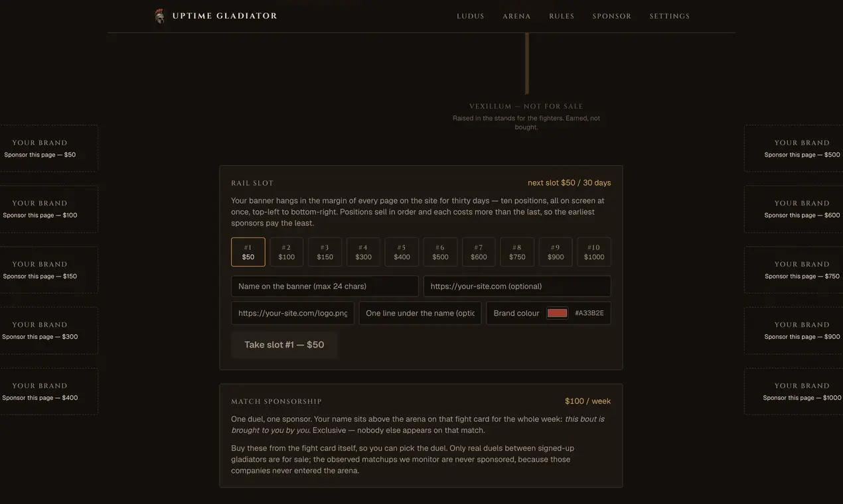Open the red brand colour swatch
843x504 pixels.
(557, 313)
